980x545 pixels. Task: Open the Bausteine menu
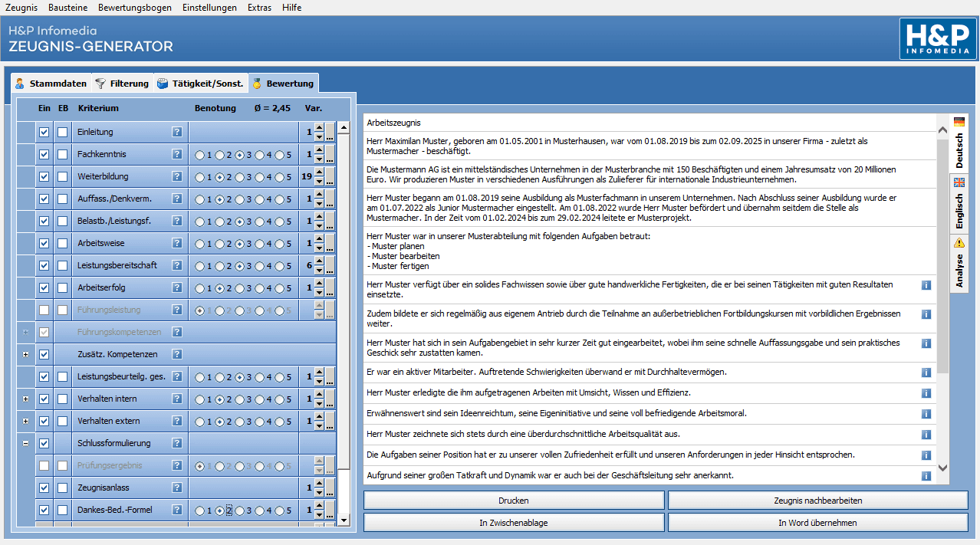point(67,7)
